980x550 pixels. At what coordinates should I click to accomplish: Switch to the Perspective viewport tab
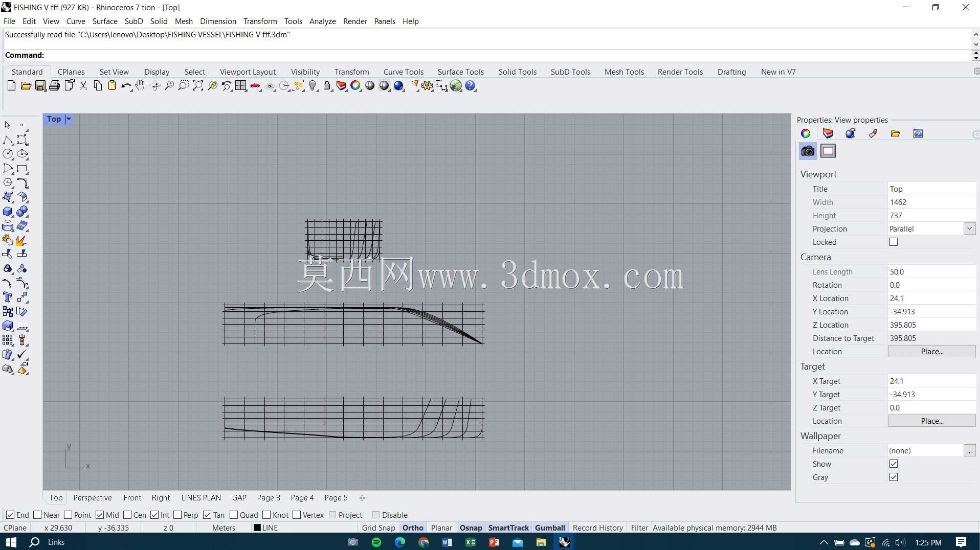pos(93,498)
